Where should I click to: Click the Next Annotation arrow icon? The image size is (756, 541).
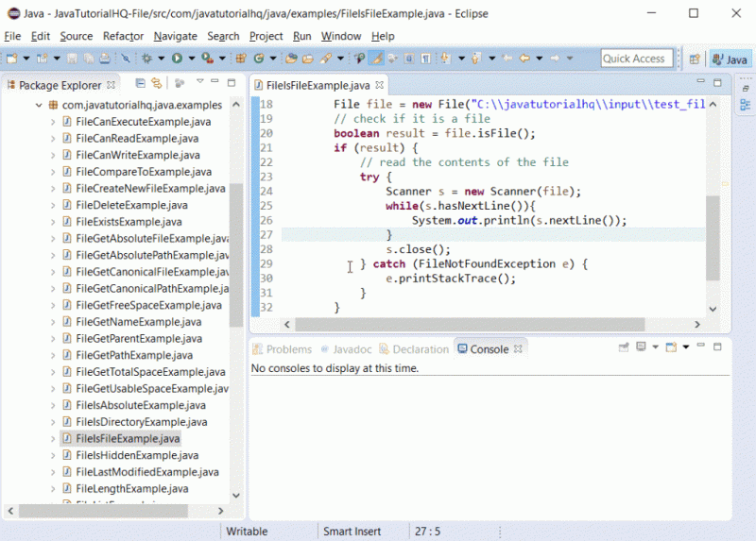click(445, 59)
